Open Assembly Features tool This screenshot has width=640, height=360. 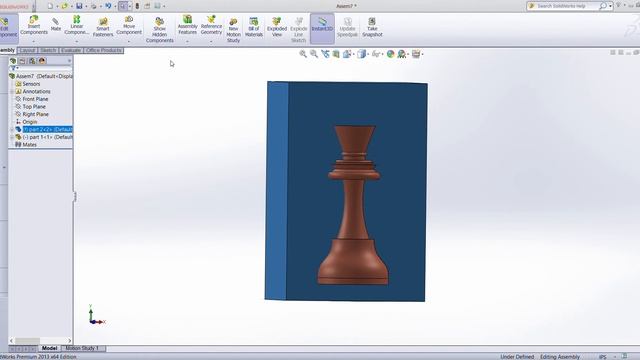point(187,25)
